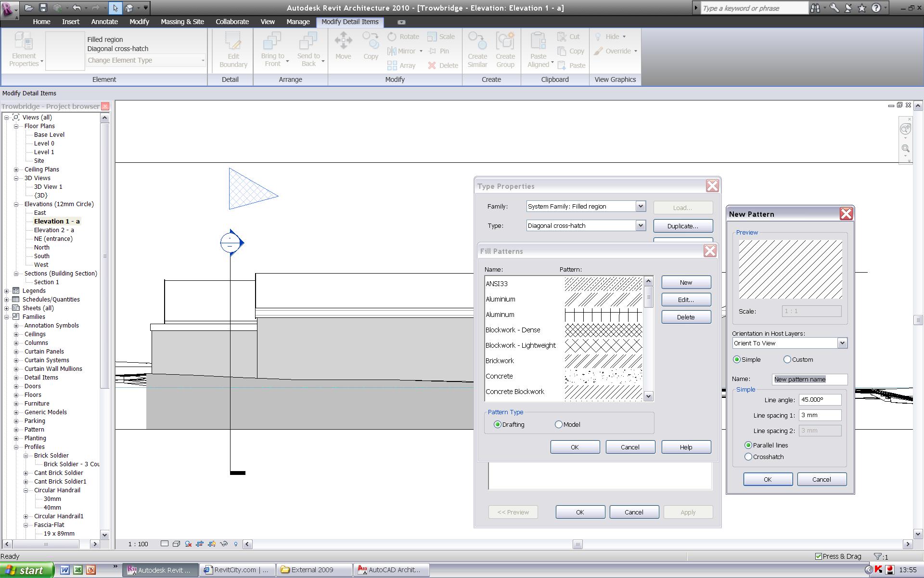Open Orientation in Host Layers dropdown
The width and height of the screenshot is (924, 578).
[842, 343]
